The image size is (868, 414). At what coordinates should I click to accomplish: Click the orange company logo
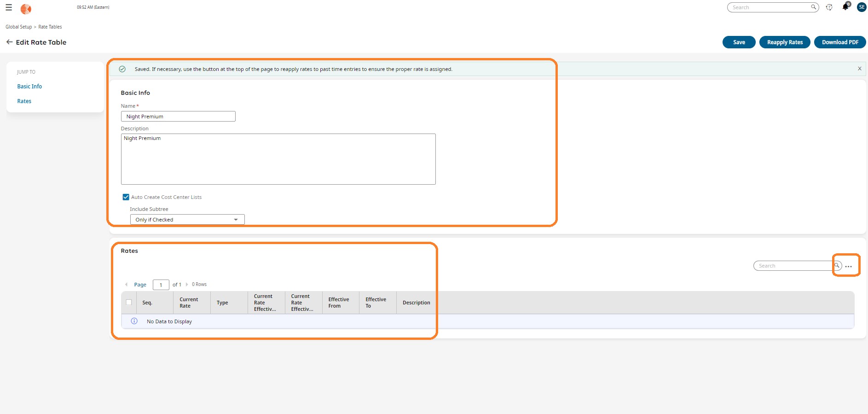tap(26, 9)
